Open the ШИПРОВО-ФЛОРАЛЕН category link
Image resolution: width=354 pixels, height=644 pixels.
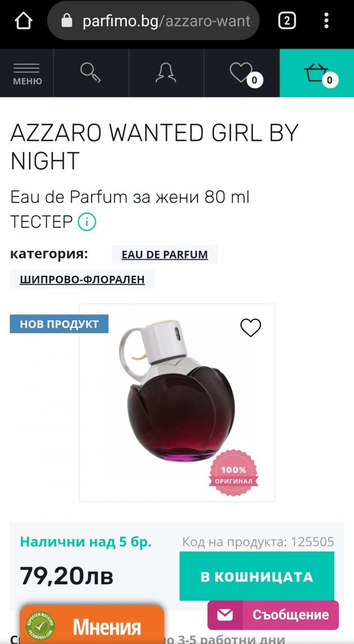coord(82,279)
